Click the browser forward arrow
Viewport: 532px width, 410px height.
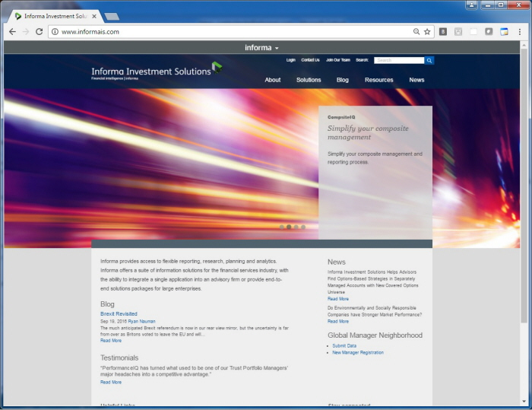pos(26,32)
